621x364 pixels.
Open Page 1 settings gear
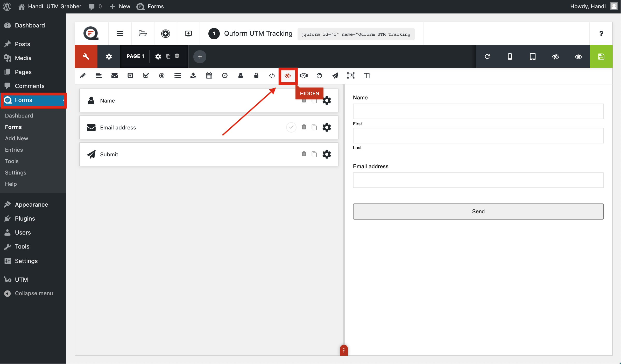pyautogui.click(x=158, y=57)
